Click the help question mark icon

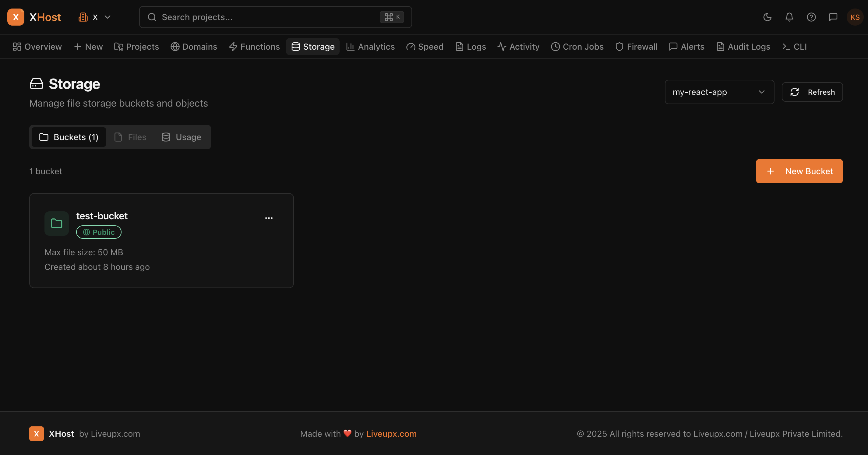(x=811, y=17)
